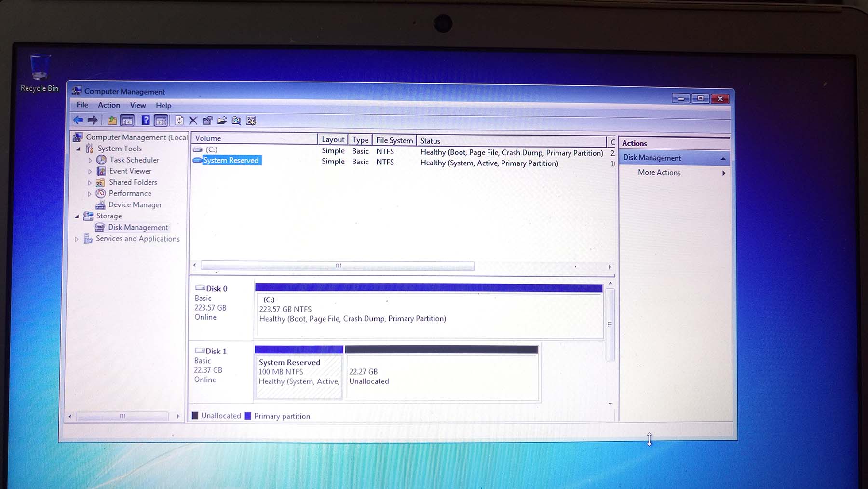Click the Disk 0 drive icon
This screenshot has height=489, width=868.
(200, 288)
